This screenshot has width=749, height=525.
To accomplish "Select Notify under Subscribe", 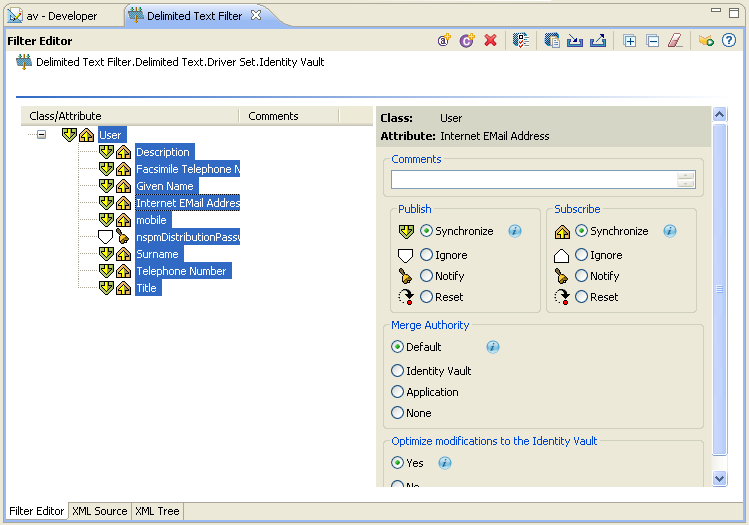I will 582,276.
